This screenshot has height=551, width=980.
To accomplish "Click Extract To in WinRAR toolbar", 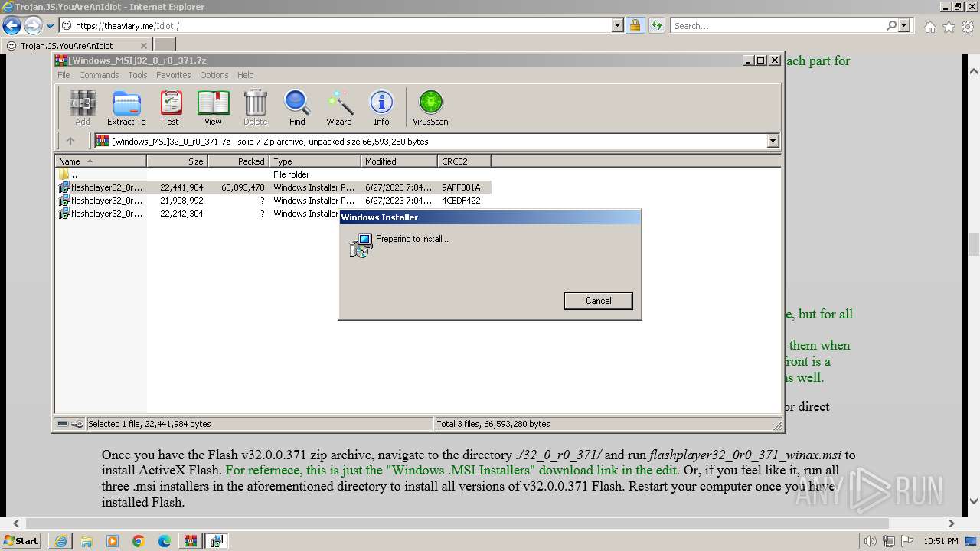I will pos(126,107).
